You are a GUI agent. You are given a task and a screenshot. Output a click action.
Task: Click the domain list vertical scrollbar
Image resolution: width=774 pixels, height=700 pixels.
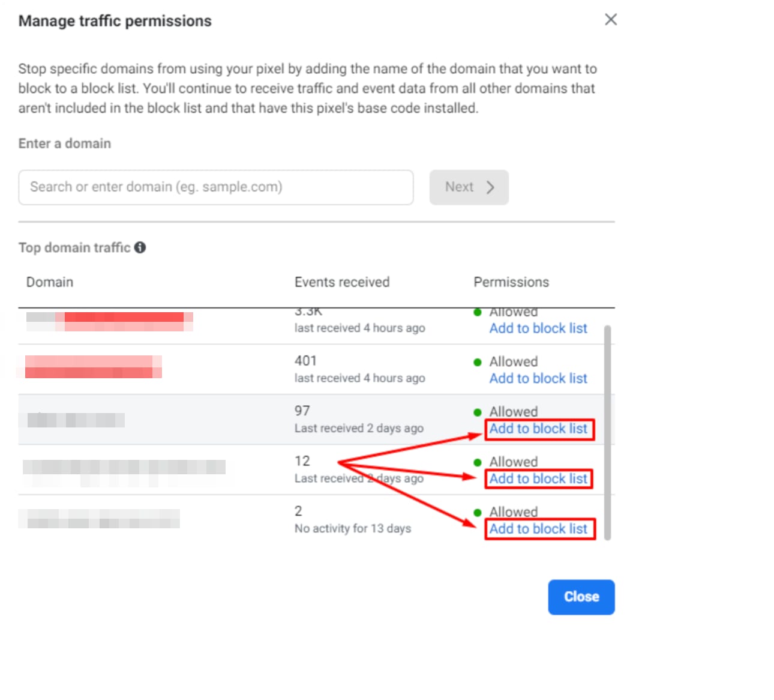click(x=607, y=432)
